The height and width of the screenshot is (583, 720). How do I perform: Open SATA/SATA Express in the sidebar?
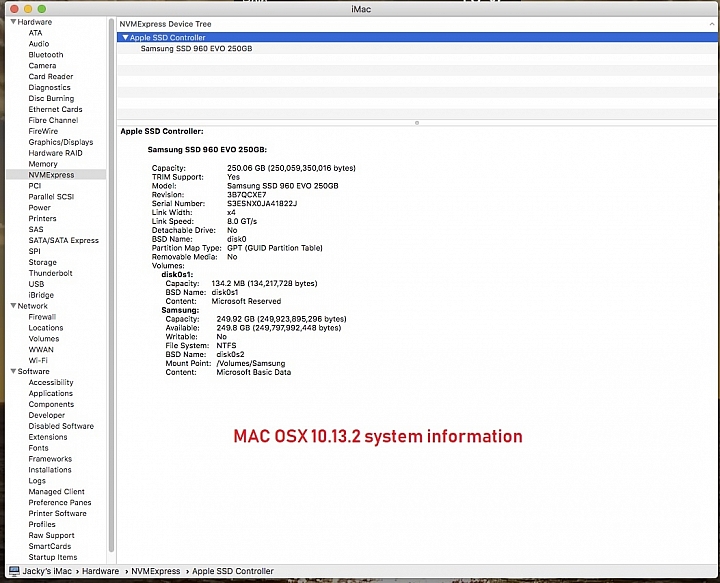[x=63, y=240]
